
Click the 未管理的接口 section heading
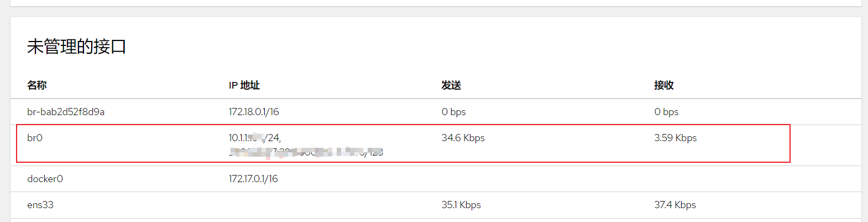76,47
